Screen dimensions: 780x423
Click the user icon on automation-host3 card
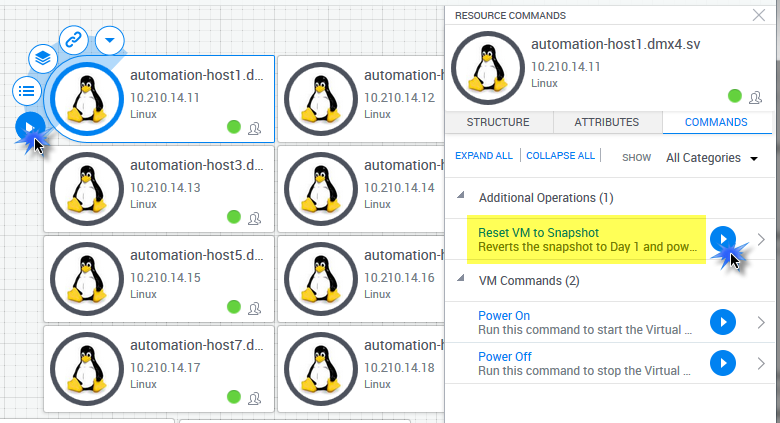(254, 218)
